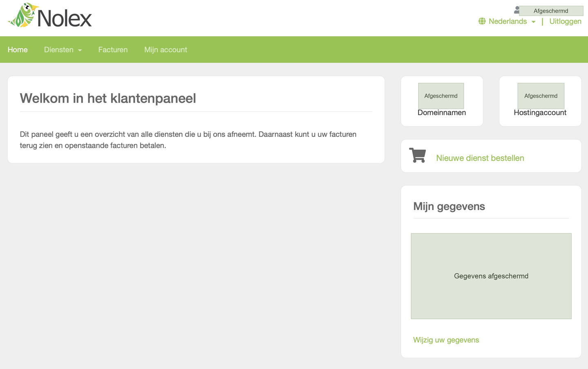Open the Domeinnamen card
Viewport: 588px width, 369px height.
(x=442, y=101)
